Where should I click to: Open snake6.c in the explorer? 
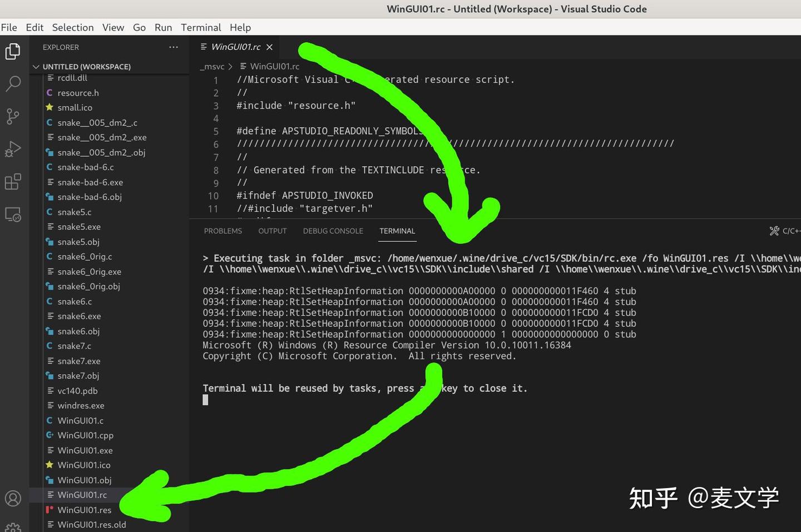click(75, 301)
